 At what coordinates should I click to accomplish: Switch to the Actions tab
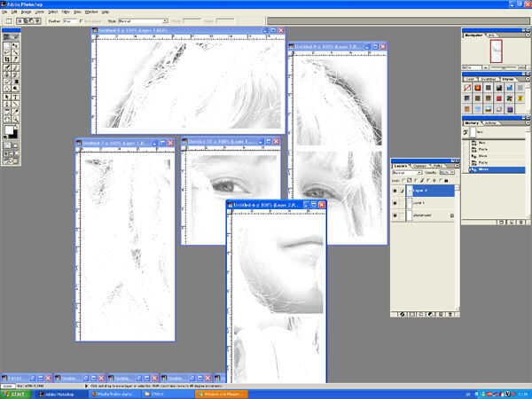(491, 123)
